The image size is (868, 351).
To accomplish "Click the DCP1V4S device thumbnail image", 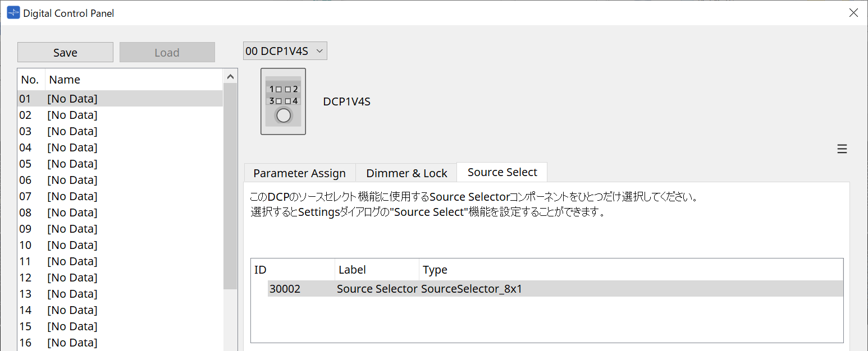I will (283, 101).
